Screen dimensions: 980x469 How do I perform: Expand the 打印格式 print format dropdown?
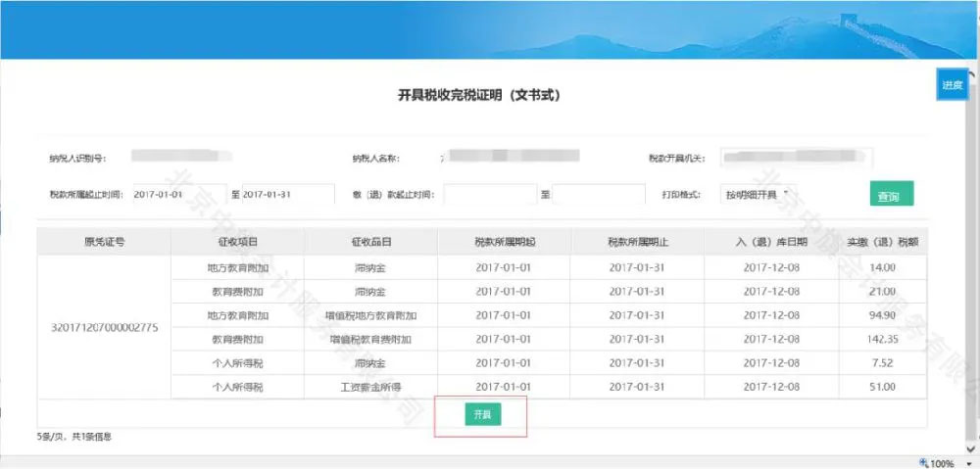click(x=757, y=194)
